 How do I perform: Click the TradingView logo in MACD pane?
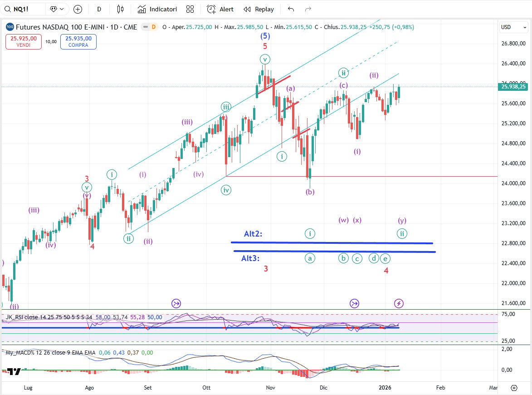[14, 371]
